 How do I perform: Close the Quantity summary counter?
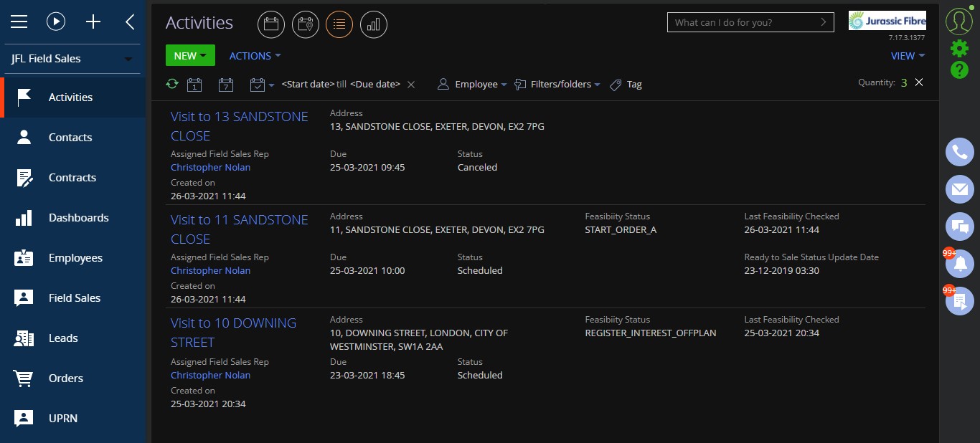tap(919, 82)
